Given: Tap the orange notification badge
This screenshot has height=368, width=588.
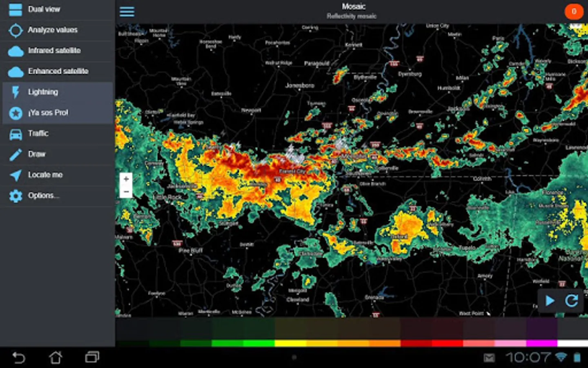Looking at the screenshot, I should coord(574,11).
